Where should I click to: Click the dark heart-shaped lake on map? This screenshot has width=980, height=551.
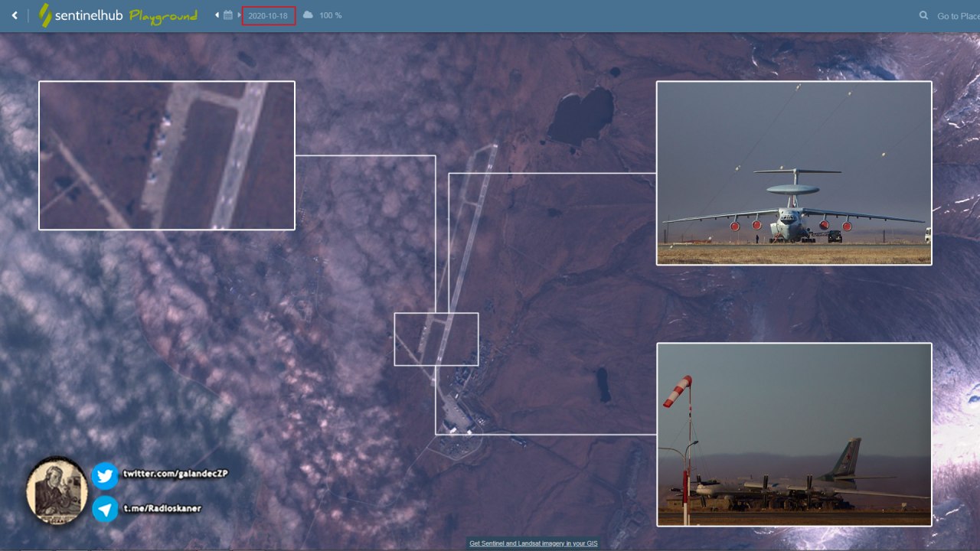coord(582,115)
